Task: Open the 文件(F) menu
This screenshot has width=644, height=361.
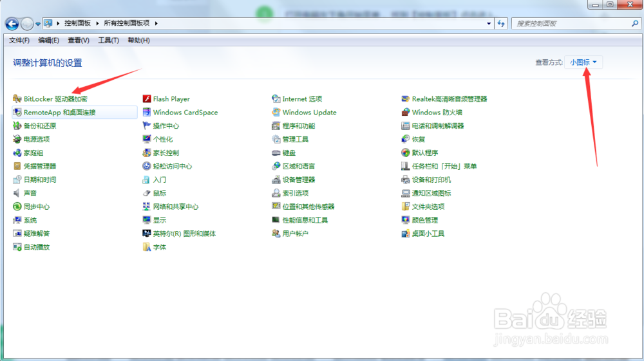Action: coord(19,40)
